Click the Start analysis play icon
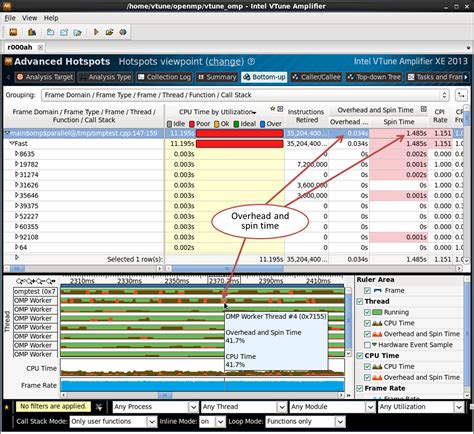The height and width of the screenshot is (434, 474). pos(96,32)
